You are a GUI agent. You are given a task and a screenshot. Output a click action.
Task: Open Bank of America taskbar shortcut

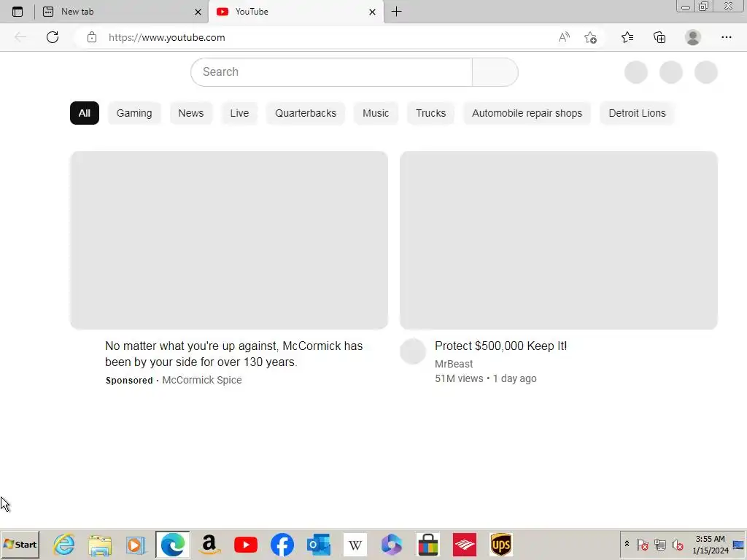click(x=465, y=544)
